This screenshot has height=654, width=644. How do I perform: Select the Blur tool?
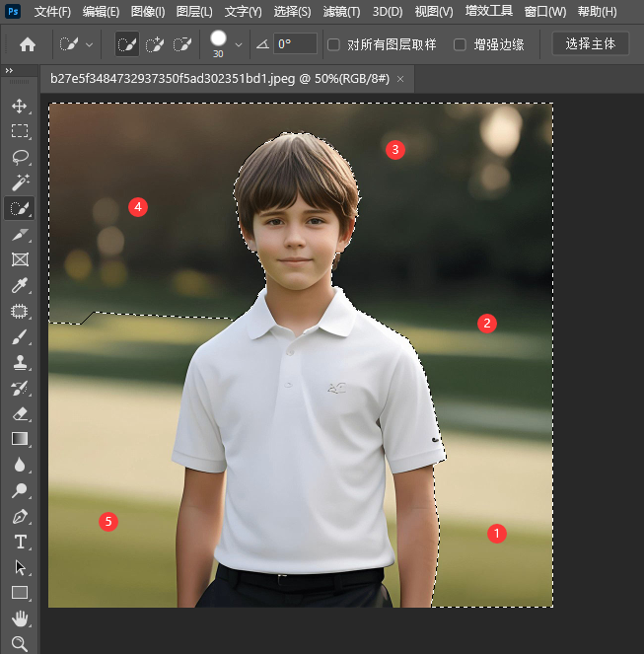pyautogui.click(x=20, y=465)
